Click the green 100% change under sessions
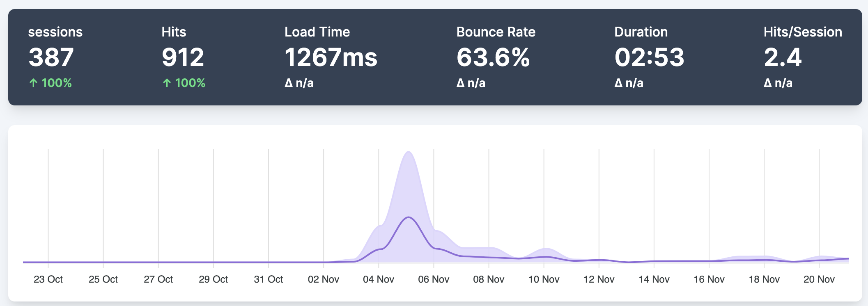868x306 pixels. [x=51, y=83]
